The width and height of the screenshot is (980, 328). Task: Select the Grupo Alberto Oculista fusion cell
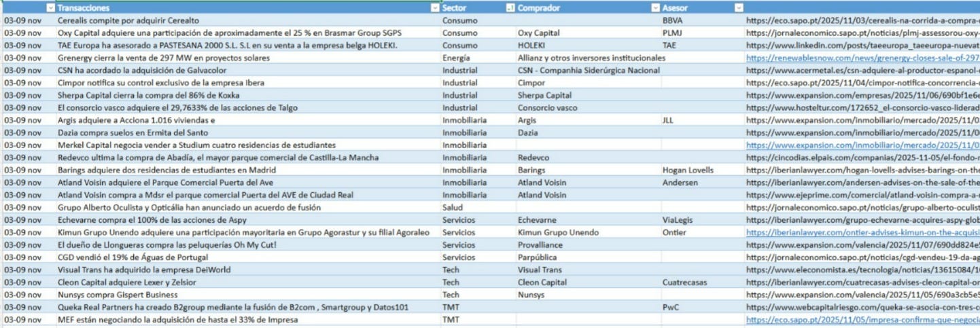click(x=248, y=207)
